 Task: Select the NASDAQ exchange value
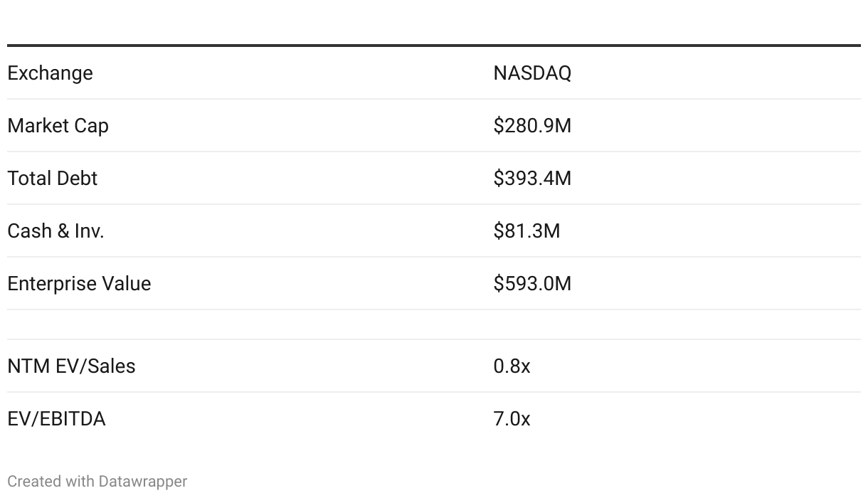tap(532, 73)
